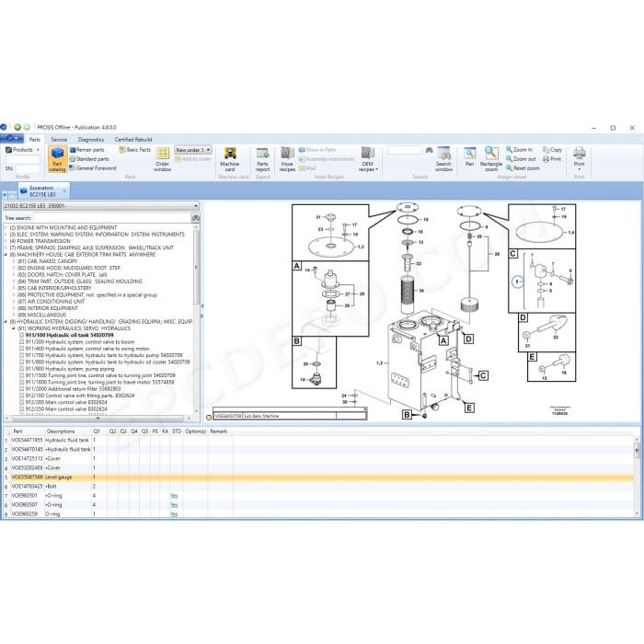Check box for 911/2000 Additional return filter
This screenshot has width=644, height=644.
(x=22, y=389)
